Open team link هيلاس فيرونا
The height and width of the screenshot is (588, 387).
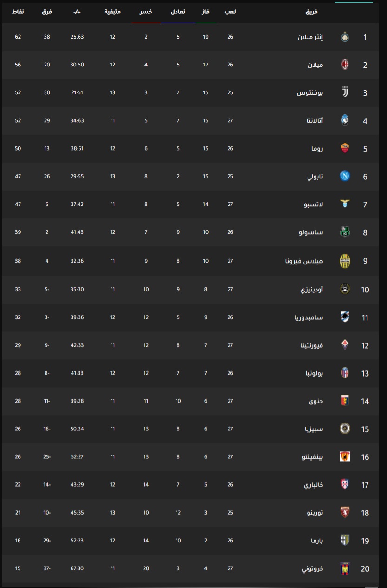click(x=304, y=261)
